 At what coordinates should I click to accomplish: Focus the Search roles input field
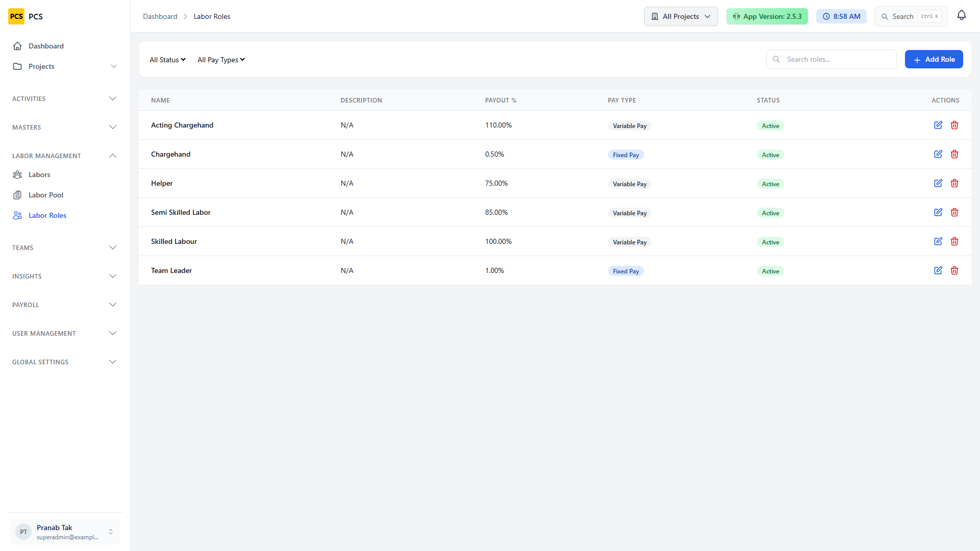pos(831,59)
